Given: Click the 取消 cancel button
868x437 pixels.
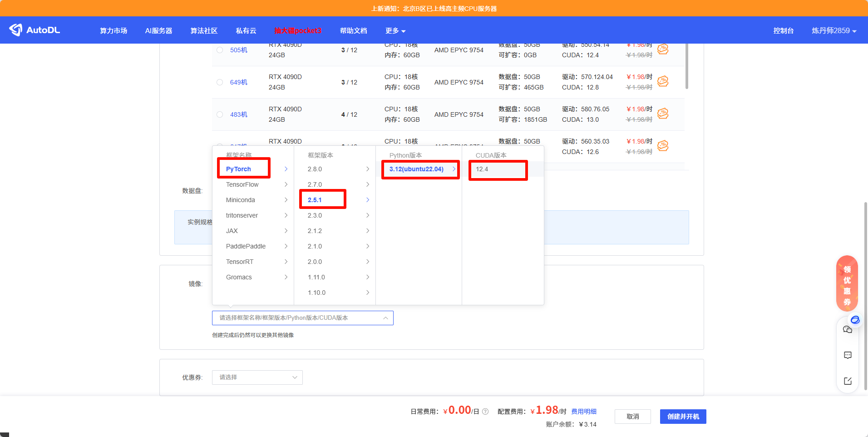Looking at the screenshot, I should click(x=633, y=417).
